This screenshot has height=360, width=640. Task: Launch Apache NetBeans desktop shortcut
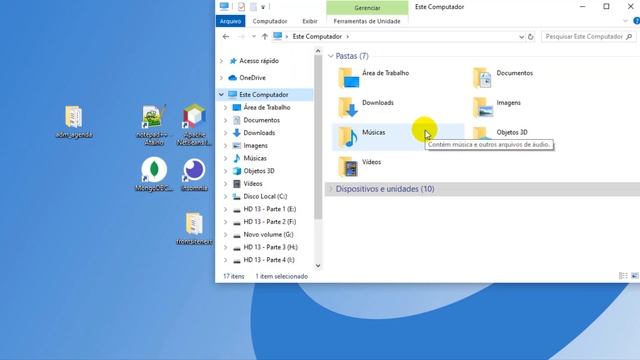[194, 125]
